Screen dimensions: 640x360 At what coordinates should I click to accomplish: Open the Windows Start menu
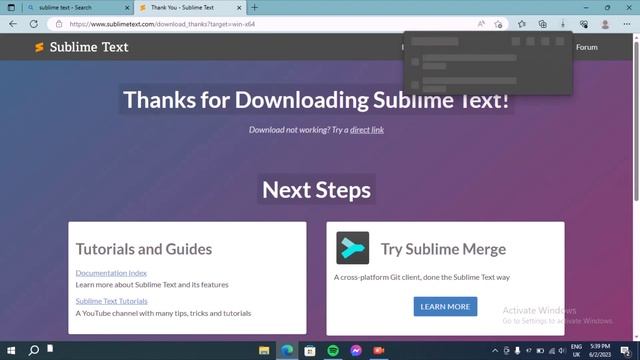[11, 351]
